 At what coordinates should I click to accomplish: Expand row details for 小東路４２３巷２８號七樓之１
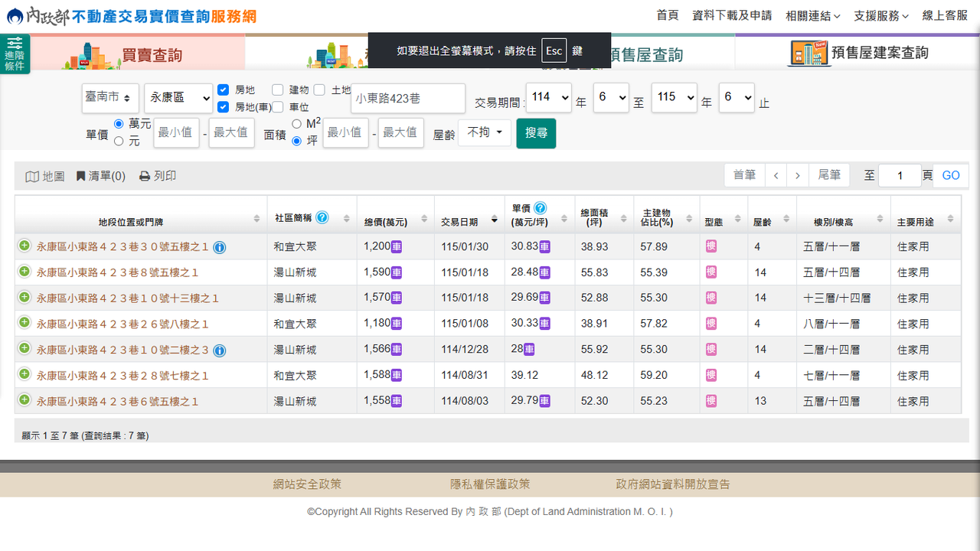tap(24, 374)
